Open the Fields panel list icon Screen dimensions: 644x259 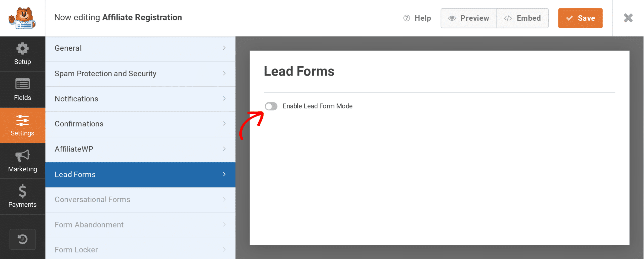tap(22, 84)
